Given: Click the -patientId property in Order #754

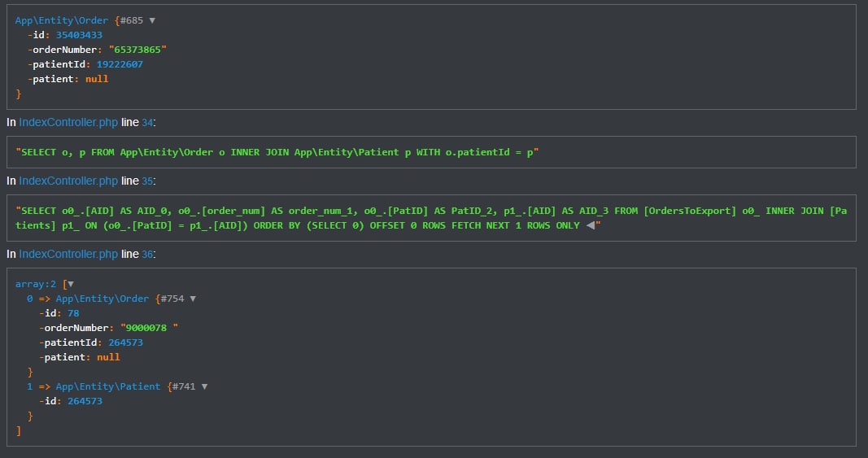Looking at the screenshot, I should tap(68, 342).
